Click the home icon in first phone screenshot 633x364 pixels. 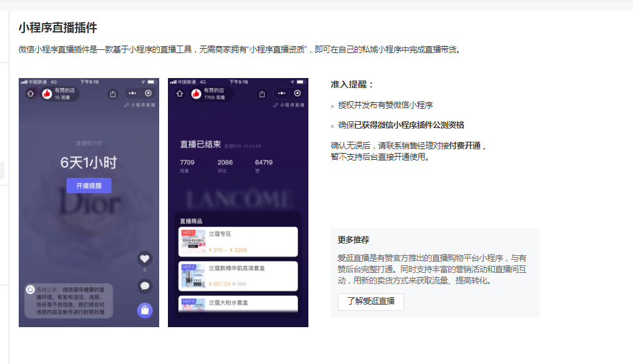[31, 94]
